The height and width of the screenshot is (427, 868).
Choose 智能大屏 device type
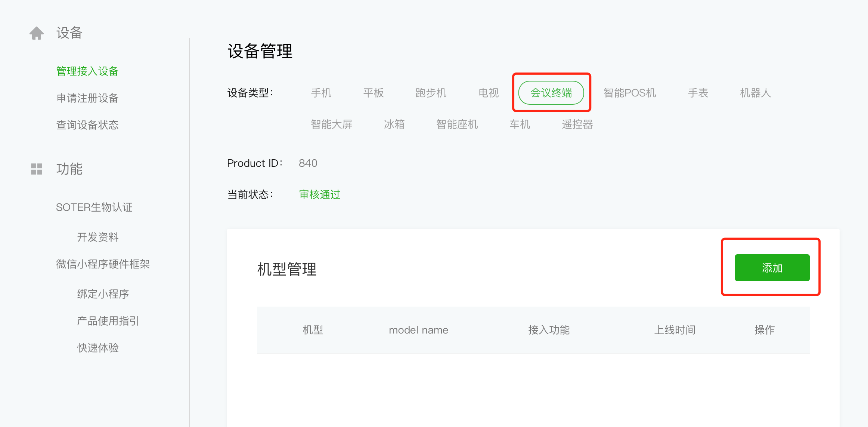pyautogui.click(x=331, y=124)
